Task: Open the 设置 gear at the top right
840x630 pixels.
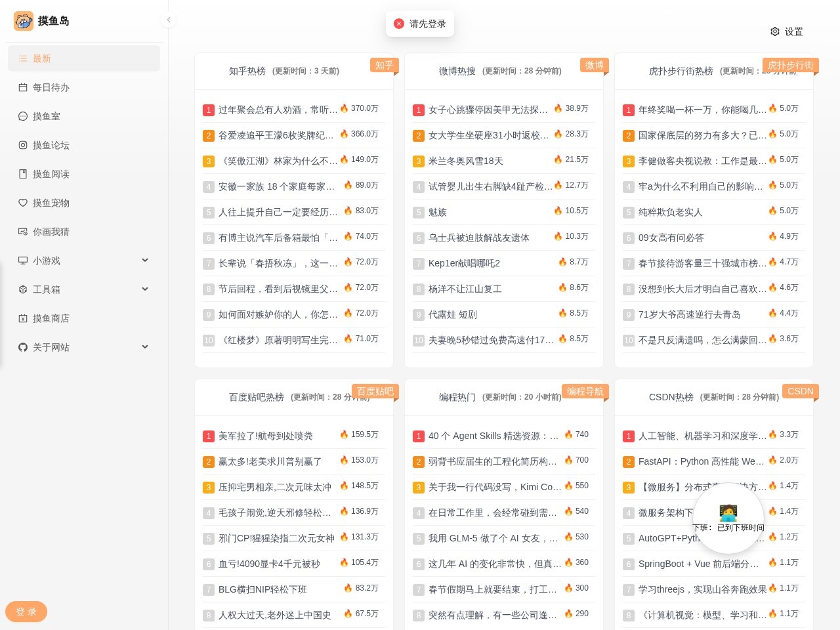Action: (x=786, y=31)
